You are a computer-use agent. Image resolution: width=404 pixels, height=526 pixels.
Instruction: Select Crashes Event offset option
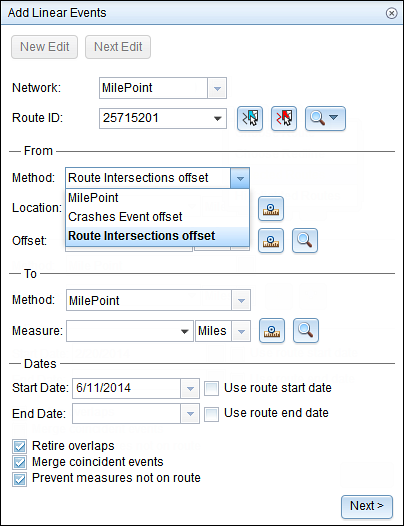point(157,217)
